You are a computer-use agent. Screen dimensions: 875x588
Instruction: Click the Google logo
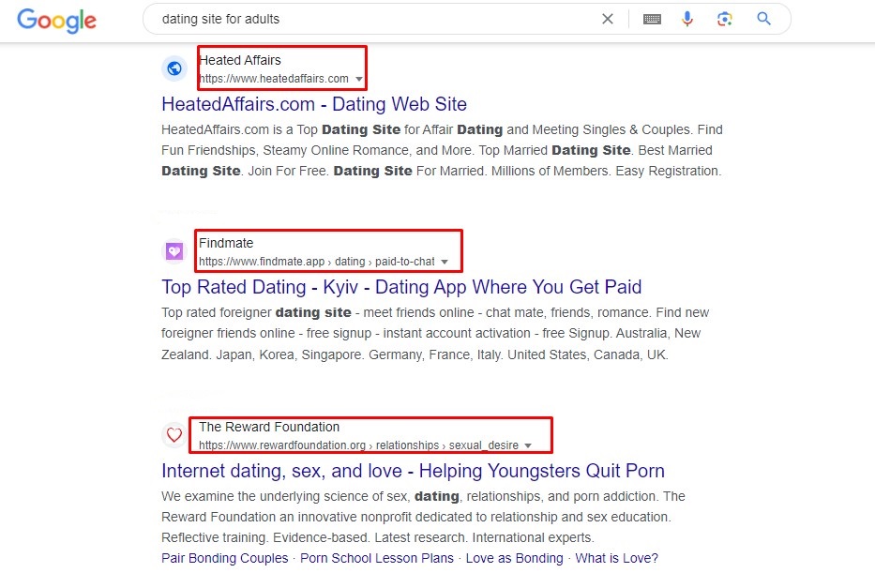click(x=56, y=21)
